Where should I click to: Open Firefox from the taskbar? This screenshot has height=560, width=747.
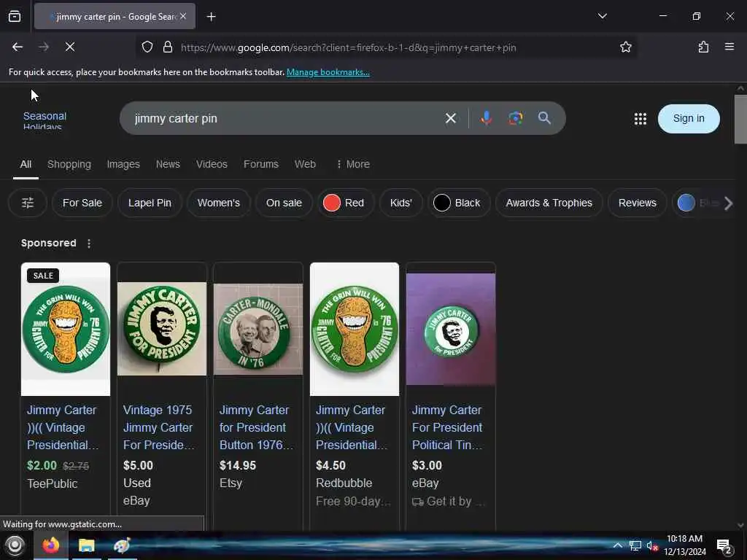[50, 545]
